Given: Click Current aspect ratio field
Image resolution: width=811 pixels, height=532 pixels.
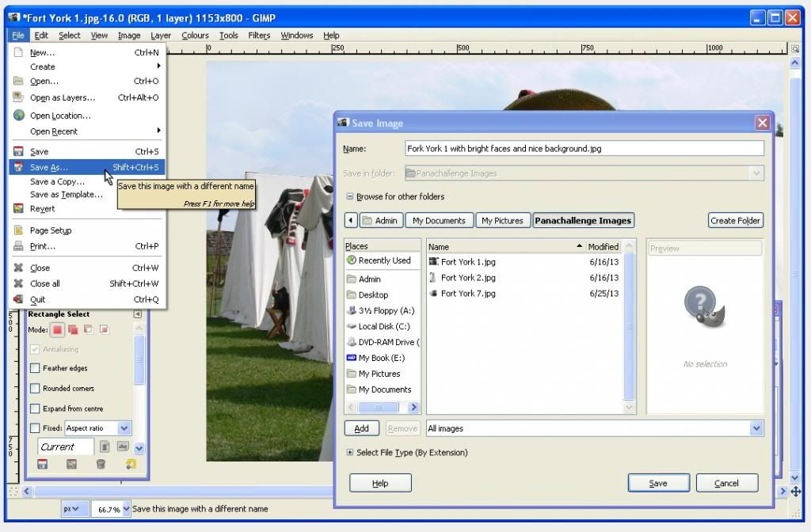Looking at the screenshot, I should click(x=66, y=446).
